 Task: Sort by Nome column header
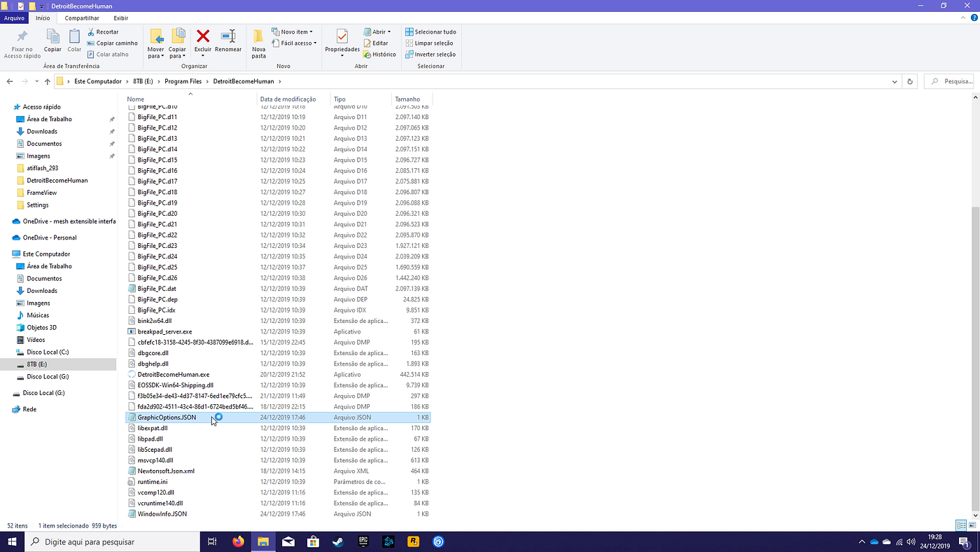[191, 99]
